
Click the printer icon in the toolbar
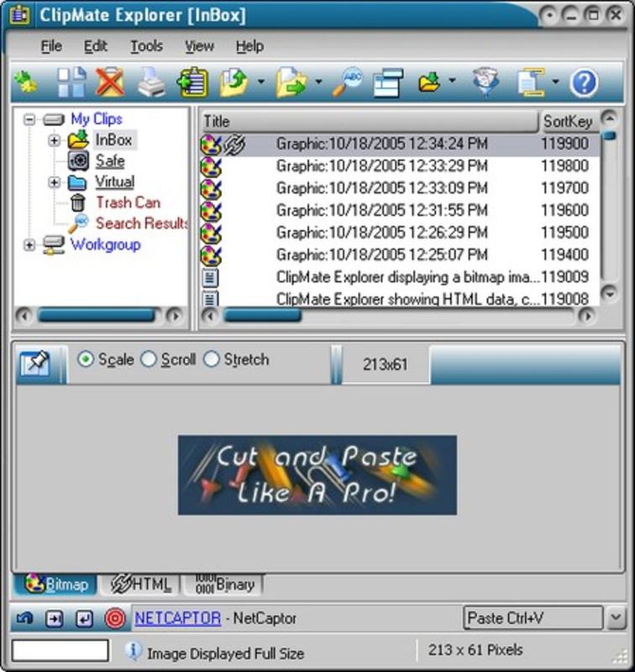pos(151,81)
